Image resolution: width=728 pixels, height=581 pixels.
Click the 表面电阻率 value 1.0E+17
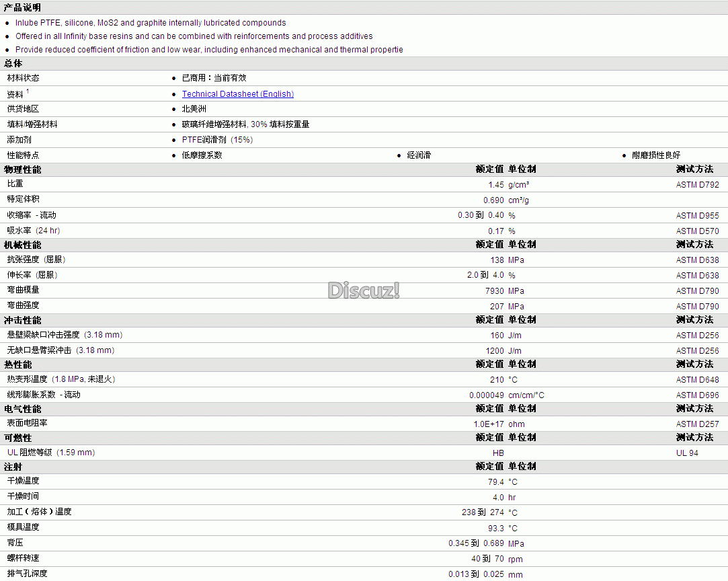coord(489,424)
